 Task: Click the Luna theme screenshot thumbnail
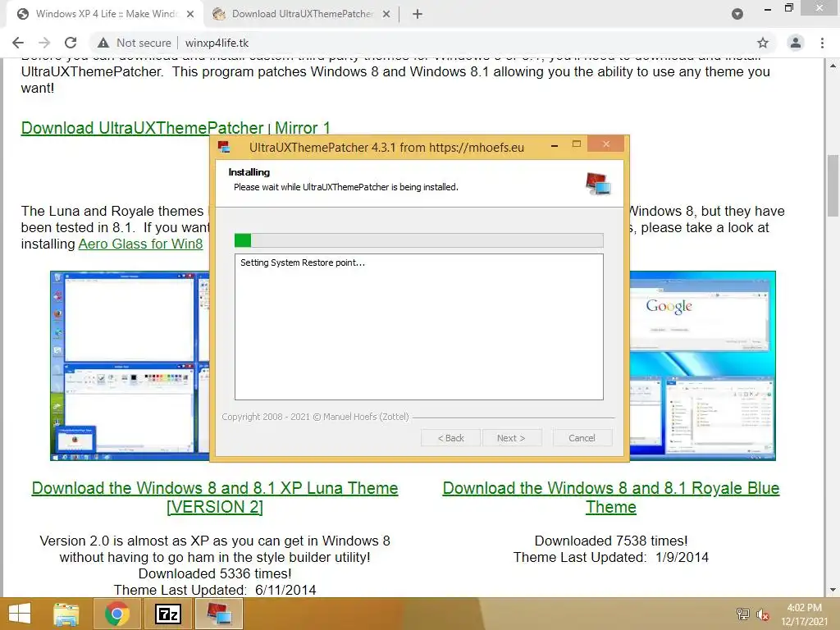(130, 366)
